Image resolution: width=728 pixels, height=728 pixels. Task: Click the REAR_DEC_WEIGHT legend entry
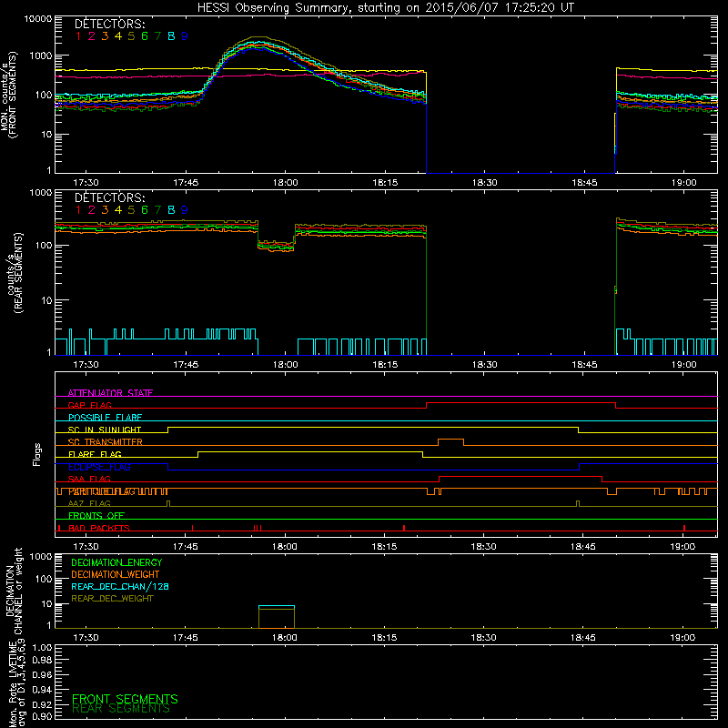click(x=112, y=599)
